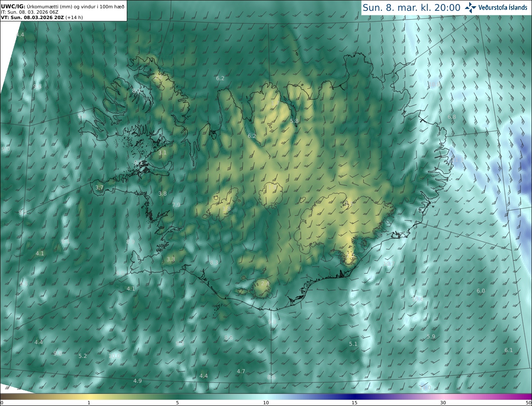Click the 5.9 value on the map
Image resolution: width=532 pixels, height=406 pixels.
pos(431,337)
